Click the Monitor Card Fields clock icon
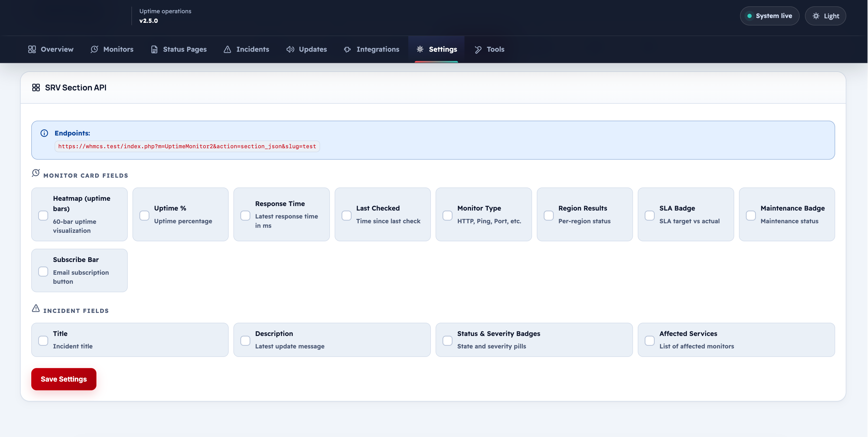868x437 pixels. tap(36, 173)
